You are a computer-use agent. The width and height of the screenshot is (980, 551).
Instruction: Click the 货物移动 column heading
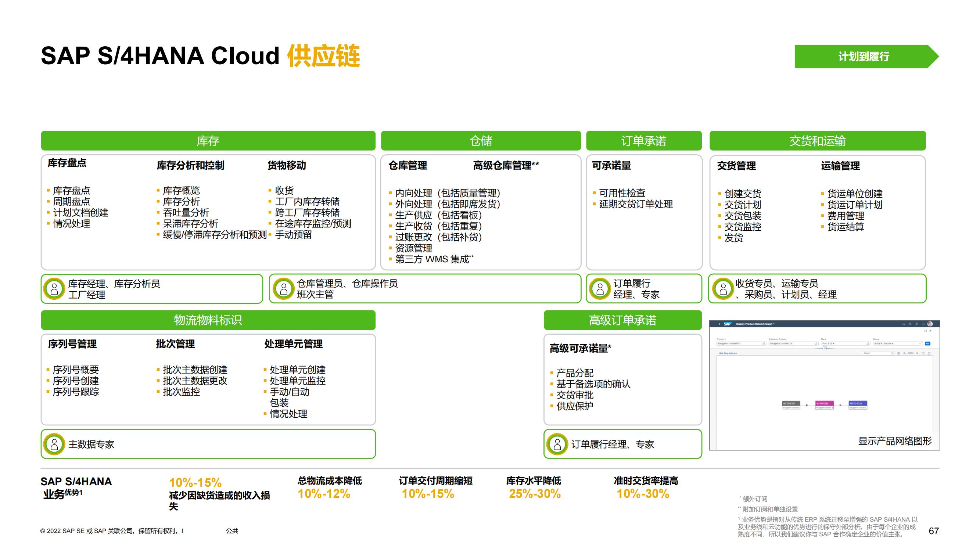pyautogui.click(x=287, y=165)
